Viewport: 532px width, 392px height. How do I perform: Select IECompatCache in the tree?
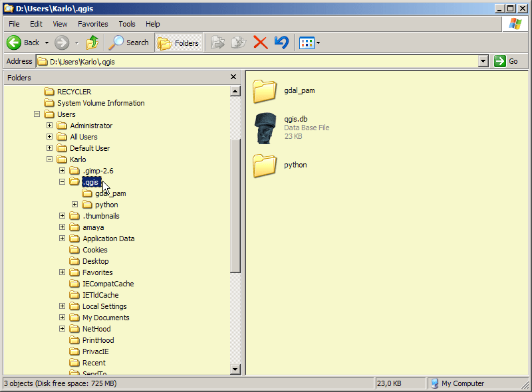pos(108,284)
